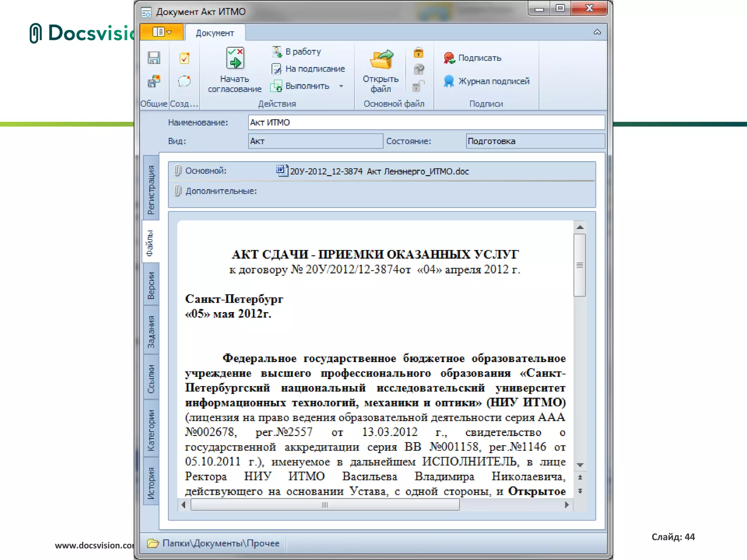Click the circular arrows icon in Create group
The width and height of the screenshot is (747, 560).
pyautogui.click(x=185, y=81)
